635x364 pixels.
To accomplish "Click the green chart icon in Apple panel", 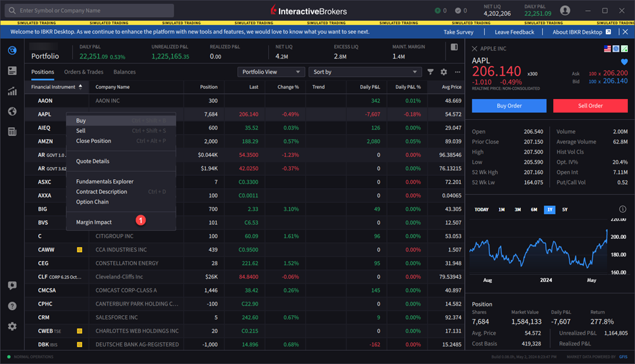I will [624, 48].
